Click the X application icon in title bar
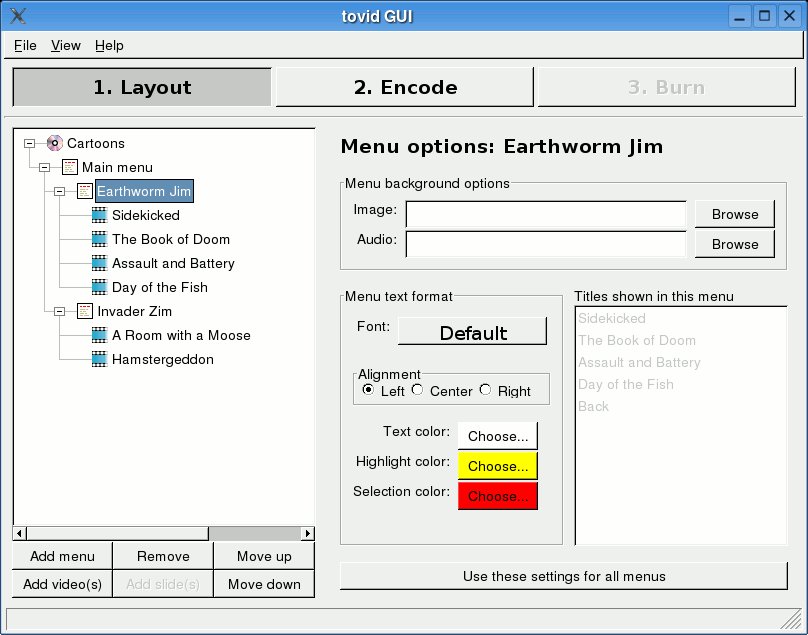This screenshot has width=808, height=635. point(18,16)
